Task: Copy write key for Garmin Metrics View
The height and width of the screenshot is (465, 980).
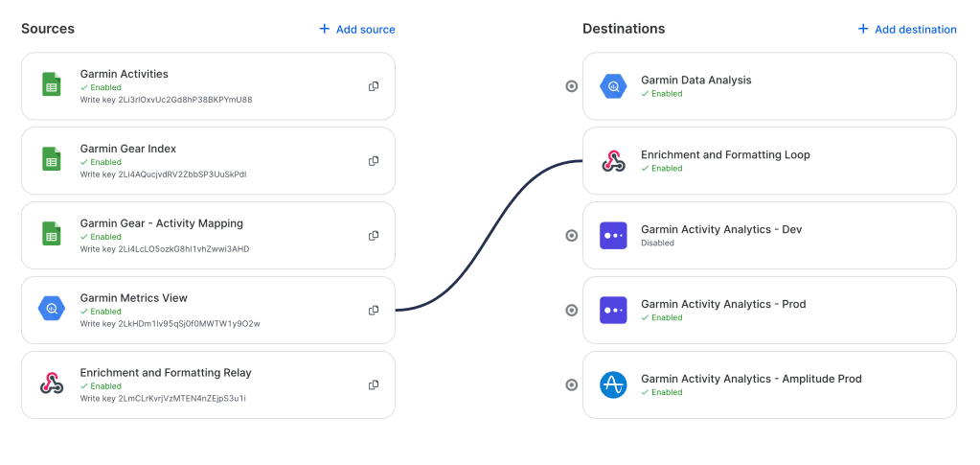Action: pos(374,310)
